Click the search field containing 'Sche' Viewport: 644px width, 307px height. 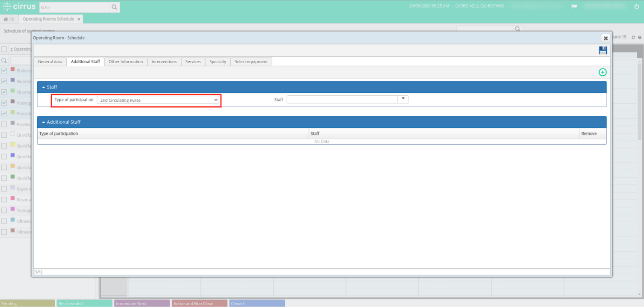point(73,7)
